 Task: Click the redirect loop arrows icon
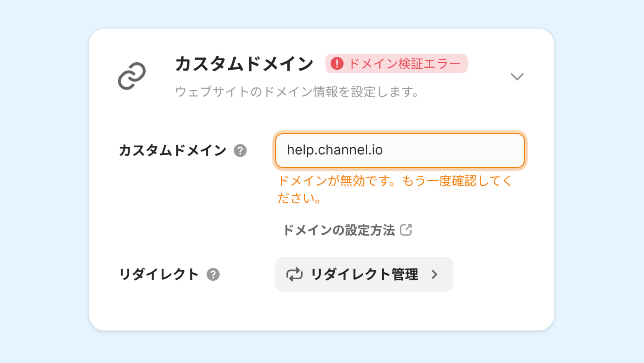[x=294, y=274]
